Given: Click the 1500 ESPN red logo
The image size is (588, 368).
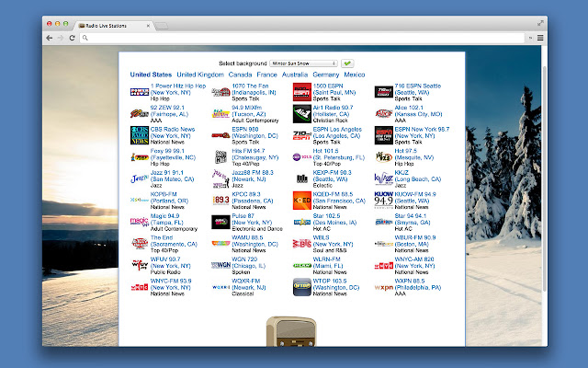Looking at the screenshot, I should (302, 92).
